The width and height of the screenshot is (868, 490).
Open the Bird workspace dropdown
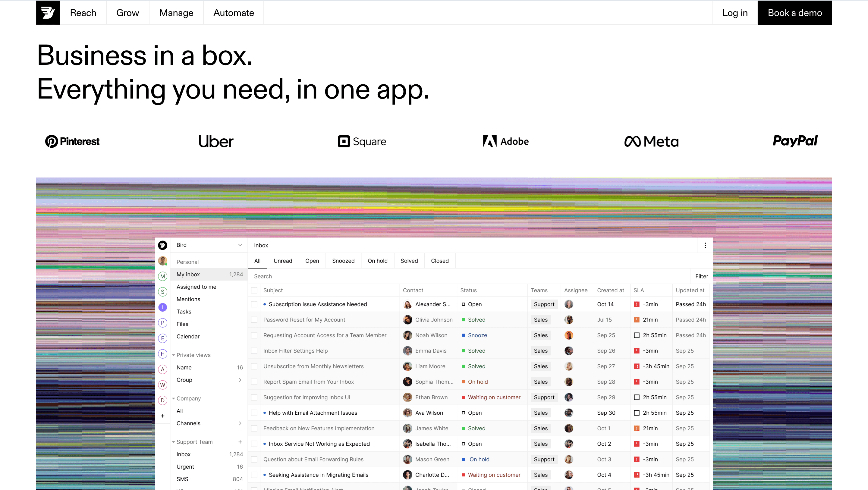click(240, 245)
